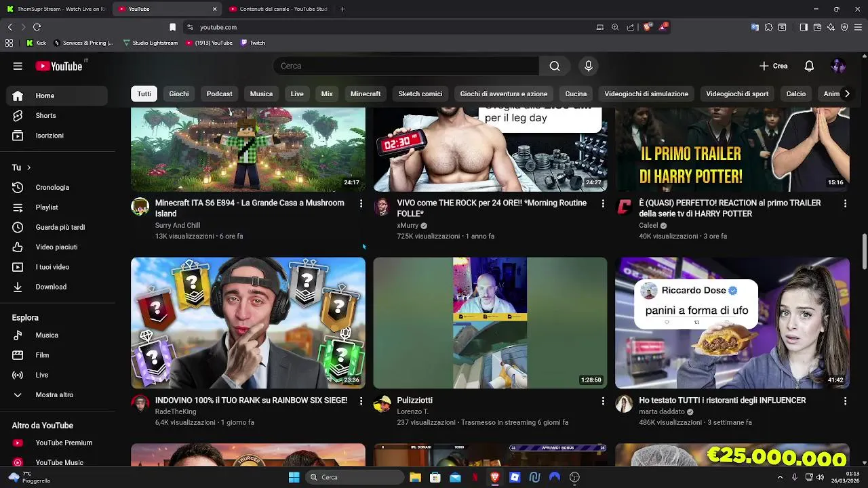Open YouTube Music link
Image resolution: width=868 pixels, height=488 pixels.
[57, 462]
